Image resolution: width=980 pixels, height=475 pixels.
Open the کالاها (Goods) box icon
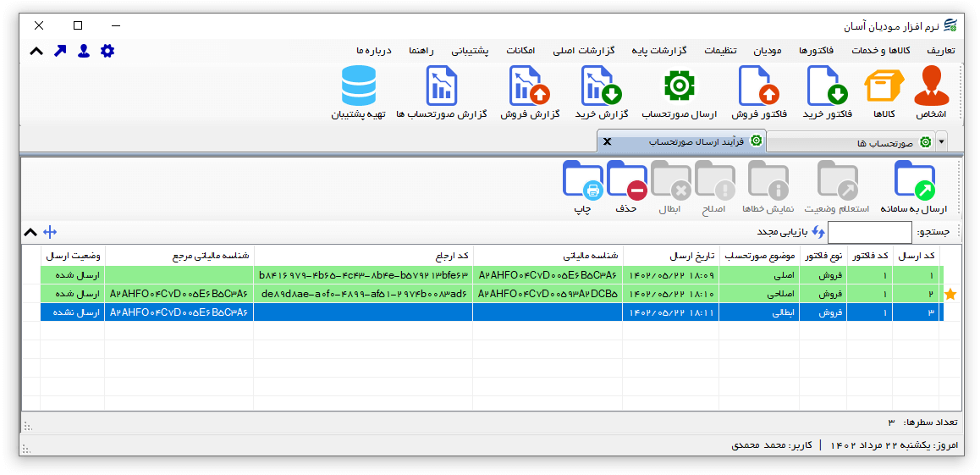click(x=884, y=86)
